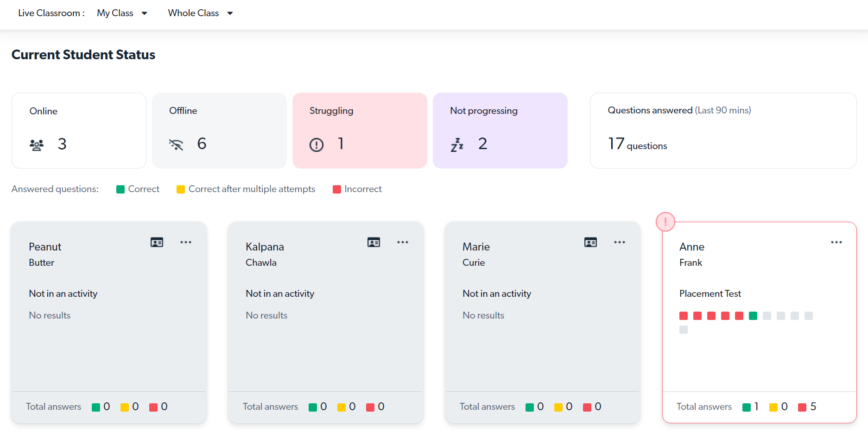Click the Current Student Status heading

[83, 55]
